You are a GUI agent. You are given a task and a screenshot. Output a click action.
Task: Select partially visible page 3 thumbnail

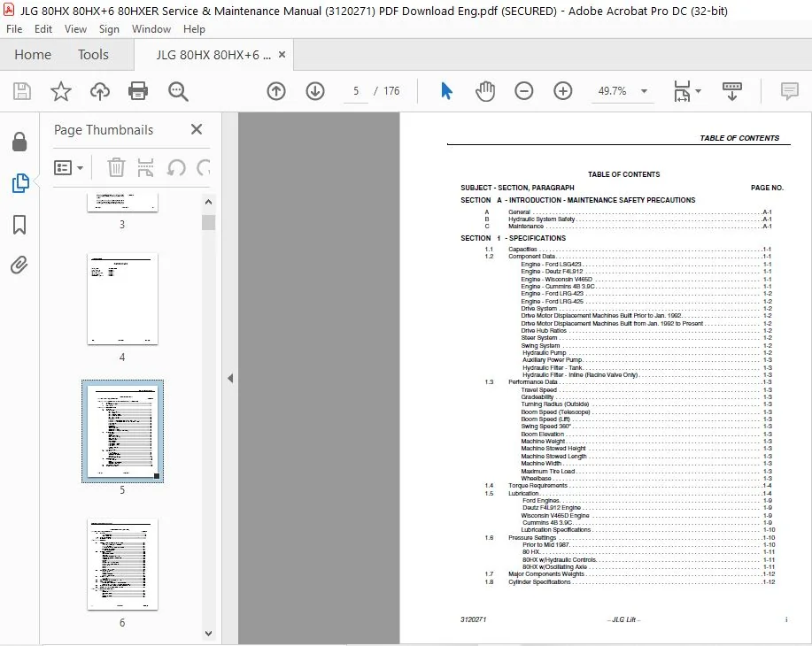click(x=122, y=203)
